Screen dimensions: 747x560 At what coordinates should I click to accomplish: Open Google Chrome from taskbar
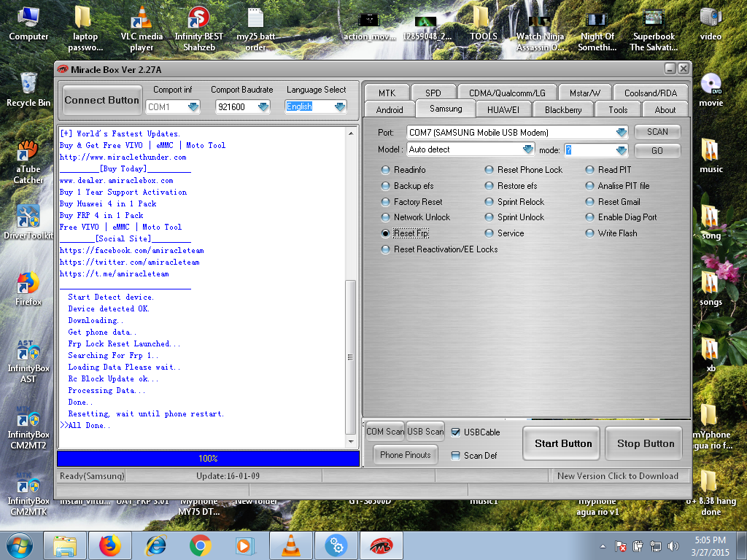tap(201, 545)
